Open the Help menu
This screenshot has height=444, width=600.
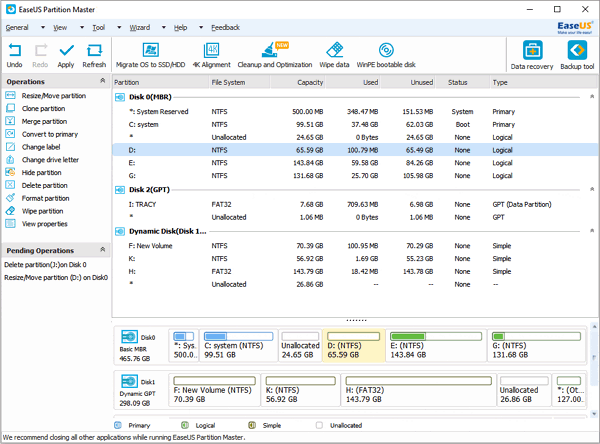[x=180, y=28]
